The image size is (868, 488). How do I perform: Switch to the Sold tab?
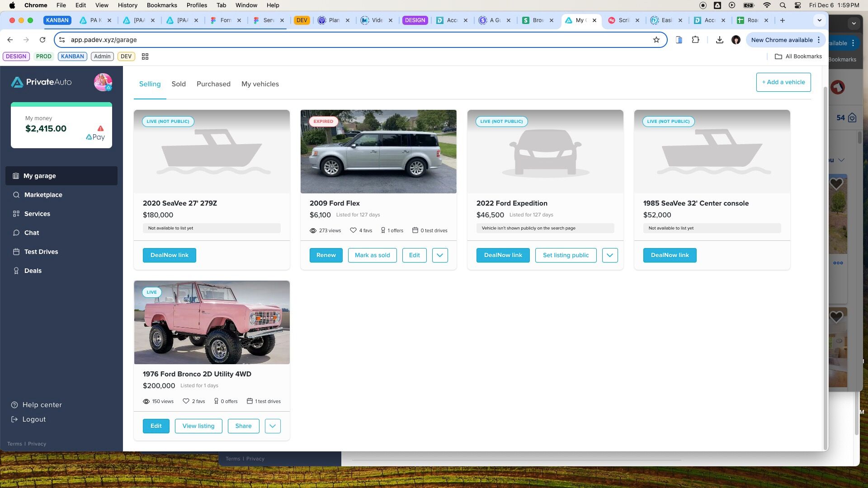point(179,84)
